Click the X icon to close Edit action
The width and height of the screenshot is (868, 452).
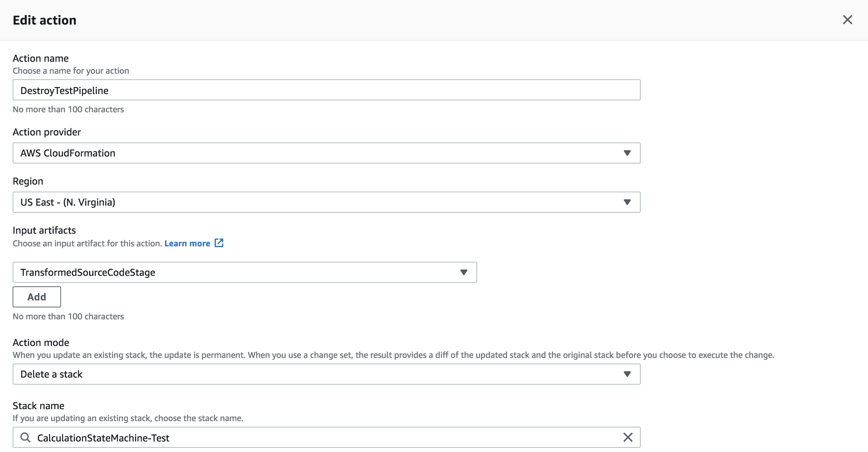[x=848, y=20]
